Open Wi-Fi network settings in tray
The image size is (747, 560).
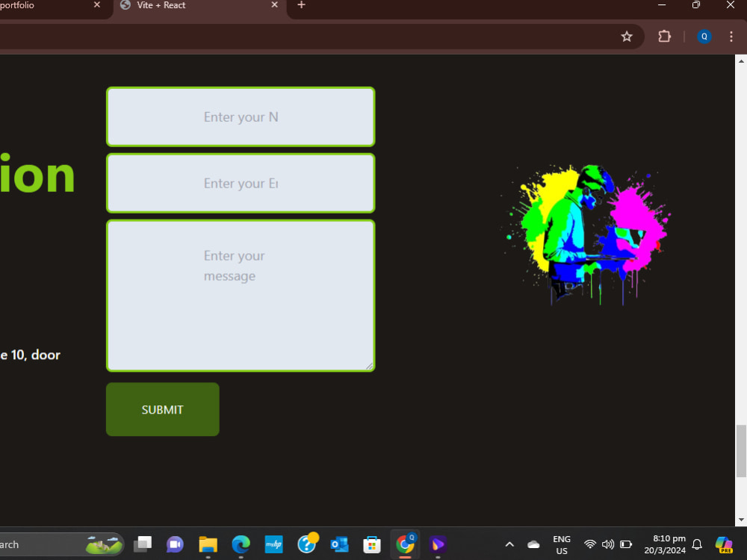pyautogui.click(x=590, y=544)
